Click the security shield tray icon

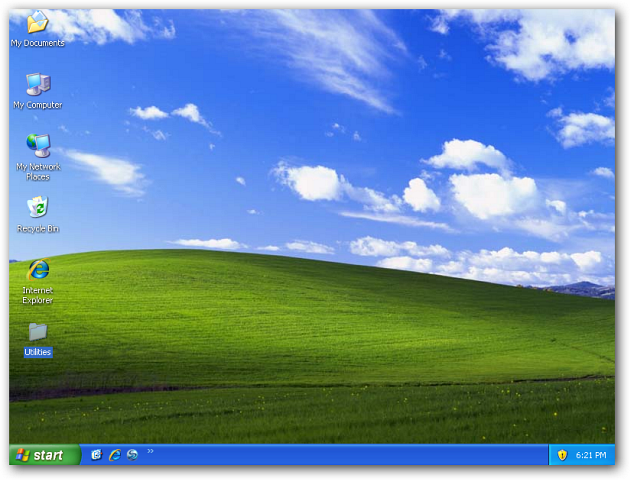click(x=562, y=455)
